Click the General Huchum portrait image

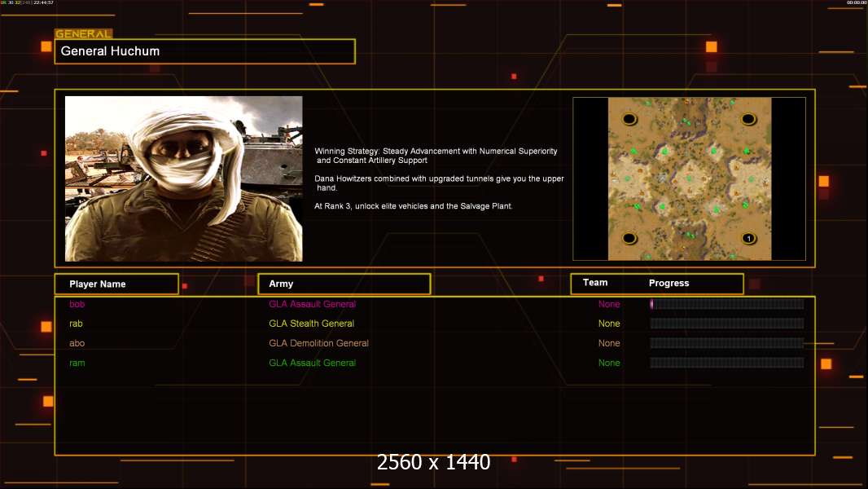tap(183, 178)
